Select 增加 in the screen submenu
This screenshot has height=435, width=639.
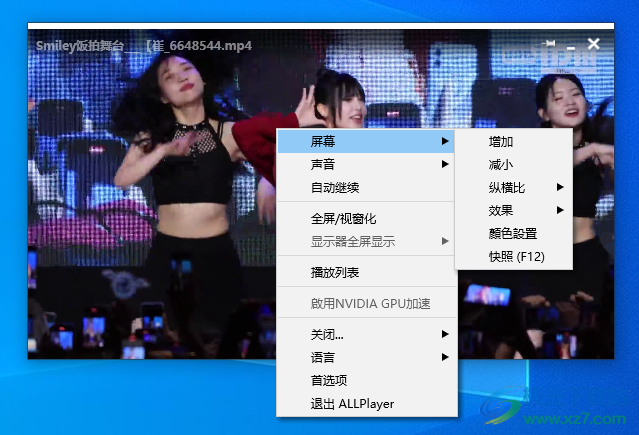[x=513, y=141]
